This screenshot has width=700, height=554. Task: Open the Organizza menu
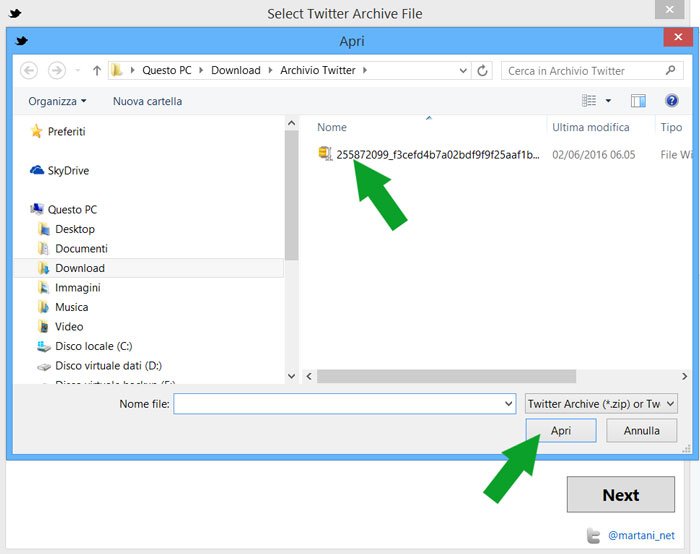pos(57,101)
